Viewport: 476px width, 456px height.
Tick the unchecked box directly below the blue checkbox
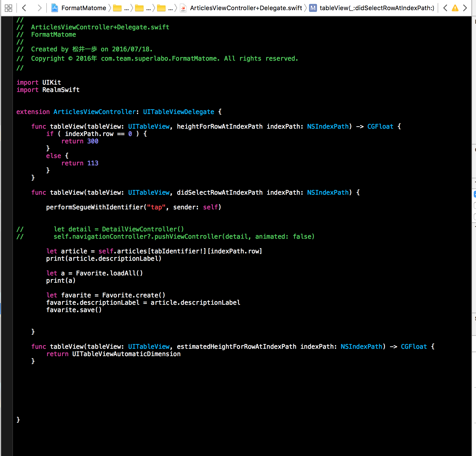[x=475, y=205]
